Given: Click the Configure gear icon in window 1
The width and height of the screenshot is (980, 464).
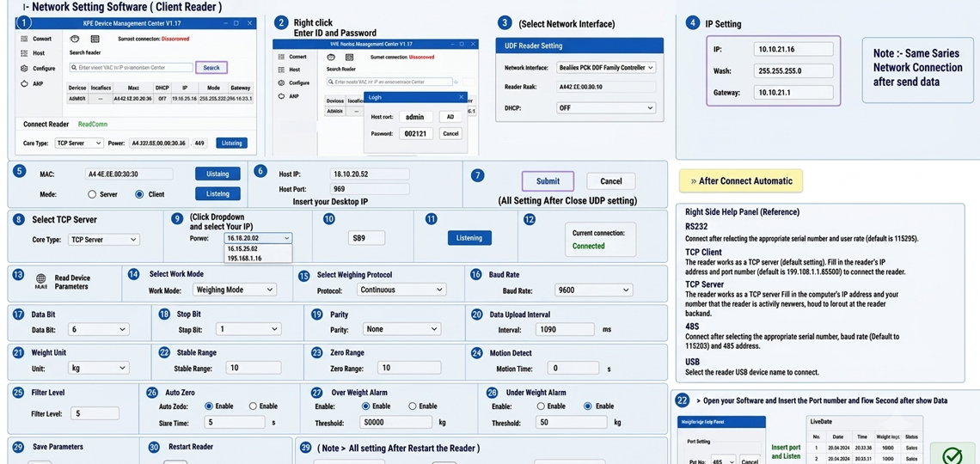Looking at the screenshot, I should [24, 68].
